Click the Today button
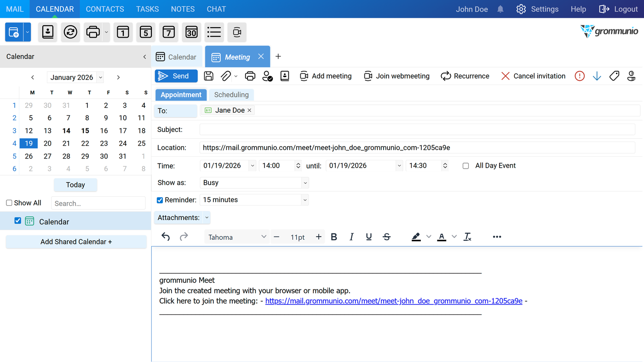The image size is (644, 362). (75, 185)
